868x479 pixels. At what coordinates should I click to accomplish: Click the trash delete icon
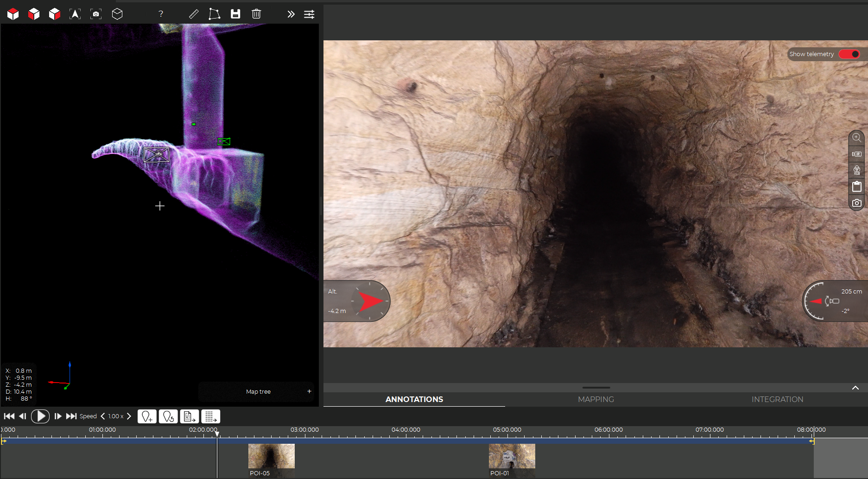tap(256, 14)
